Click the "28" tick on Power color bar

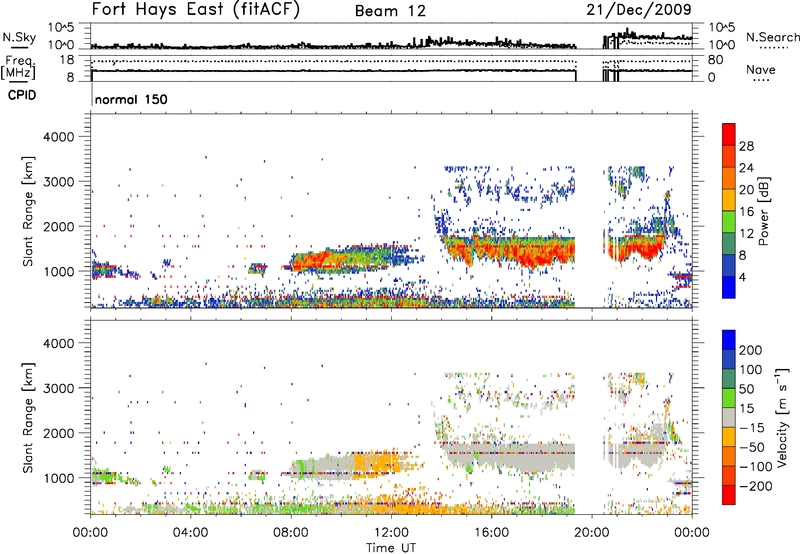(746, 146)
